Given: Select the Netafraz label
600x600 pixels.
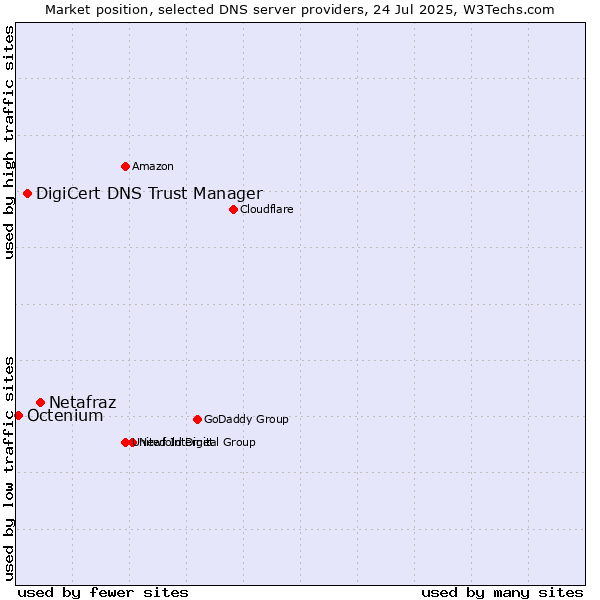Looking at the screenshot, I should tap(83, 403).
